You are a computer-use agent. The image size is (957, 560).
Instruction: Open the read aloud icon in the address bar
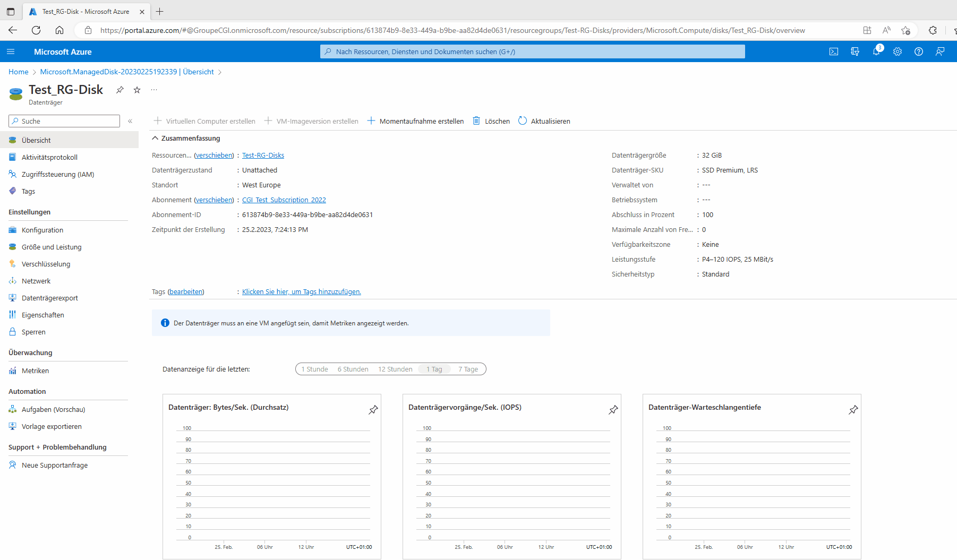[886, 30]
